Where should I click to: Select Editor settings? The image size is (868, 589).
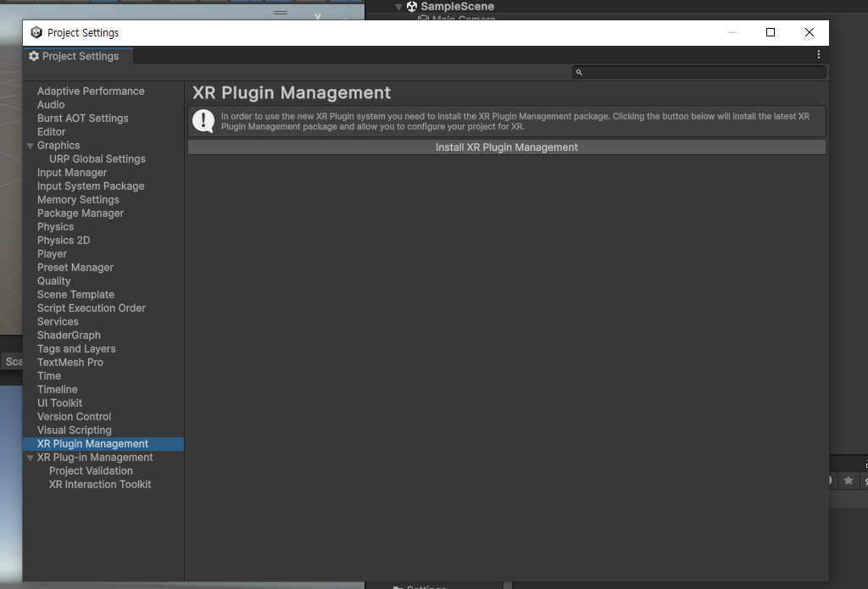click(x=51, y=131)
